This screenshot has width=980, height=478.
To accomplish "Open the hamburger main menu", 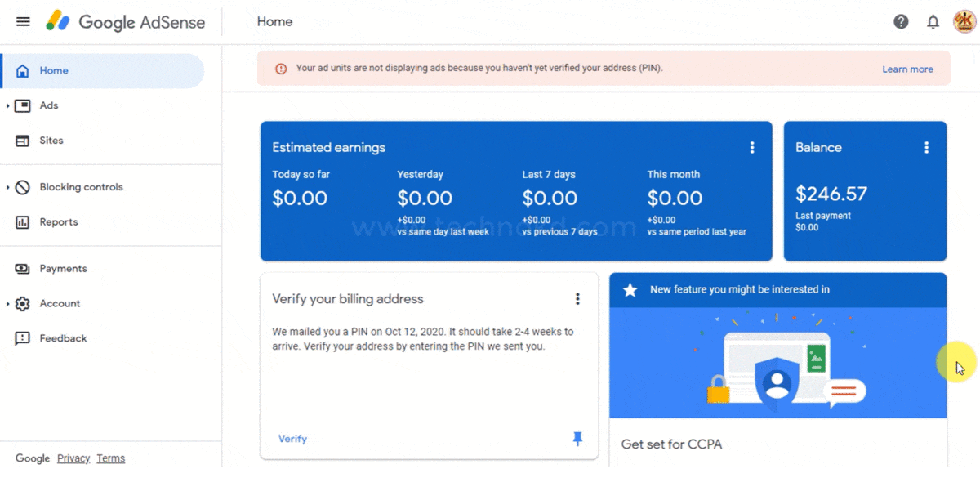I will pos(23,22).
